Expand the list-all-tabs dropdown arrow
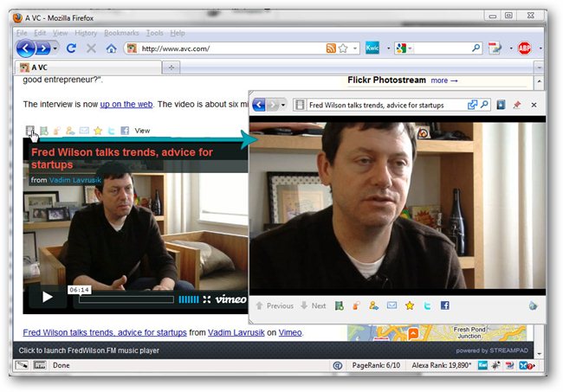Image resolution: width=563 pixels, height=392 pixels. [539, 67]
